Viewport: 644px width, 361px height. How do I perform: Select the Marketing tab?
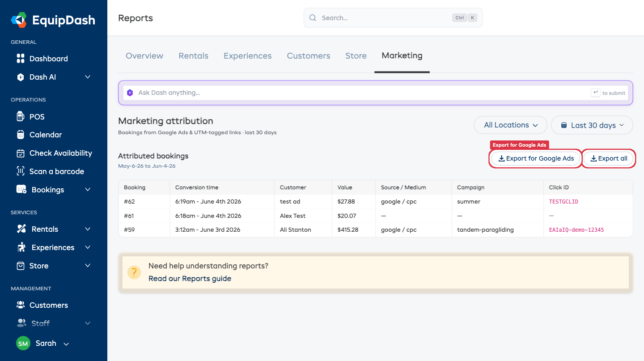(x=402, y=55)
